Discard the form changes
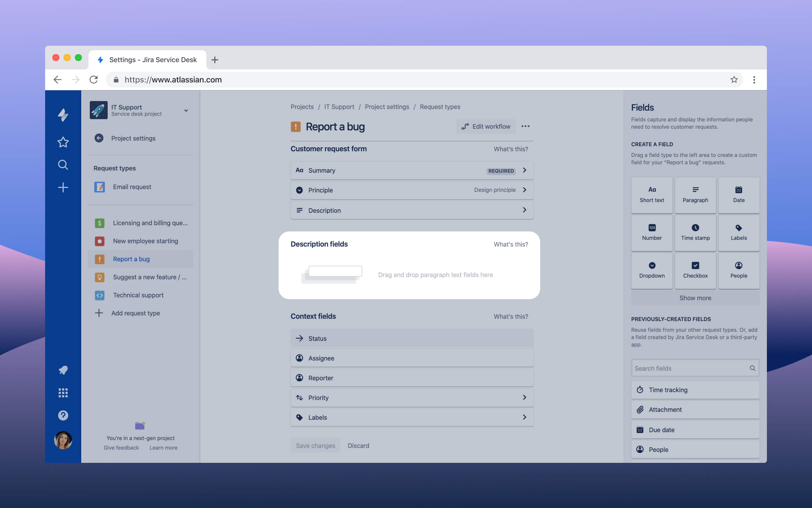This screenshot has width=812, height=508. click(x=358, y=446)
